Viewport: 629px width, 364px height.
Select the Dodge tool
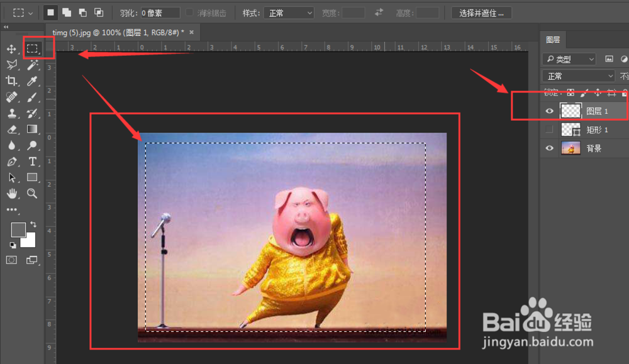coord(32,145)
